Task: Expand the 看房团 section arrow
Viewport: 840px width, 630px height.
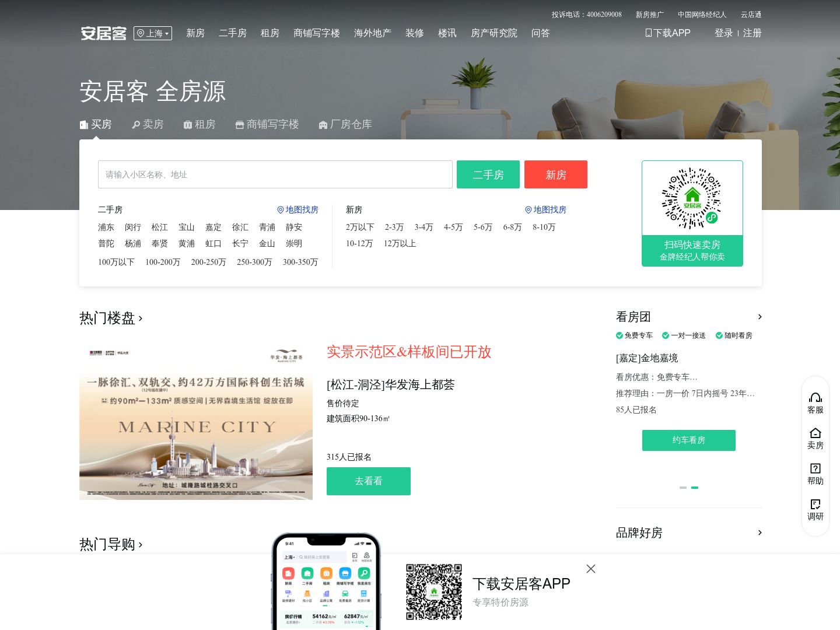Action: [759, 317]
